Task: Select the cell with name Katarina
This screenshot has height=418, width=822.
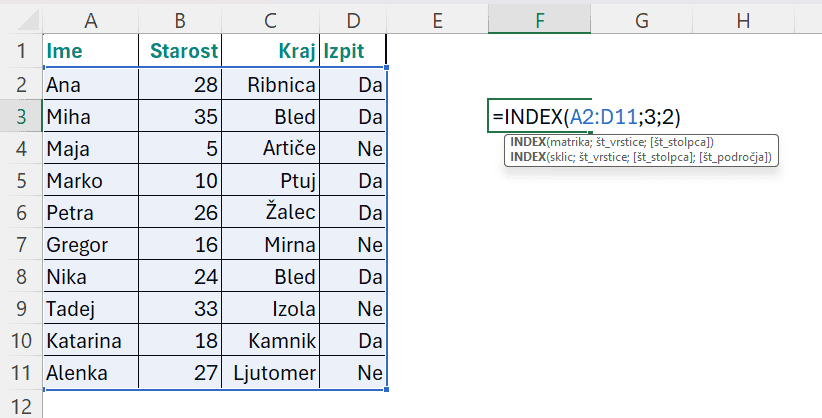Action: tap(91, 342)
